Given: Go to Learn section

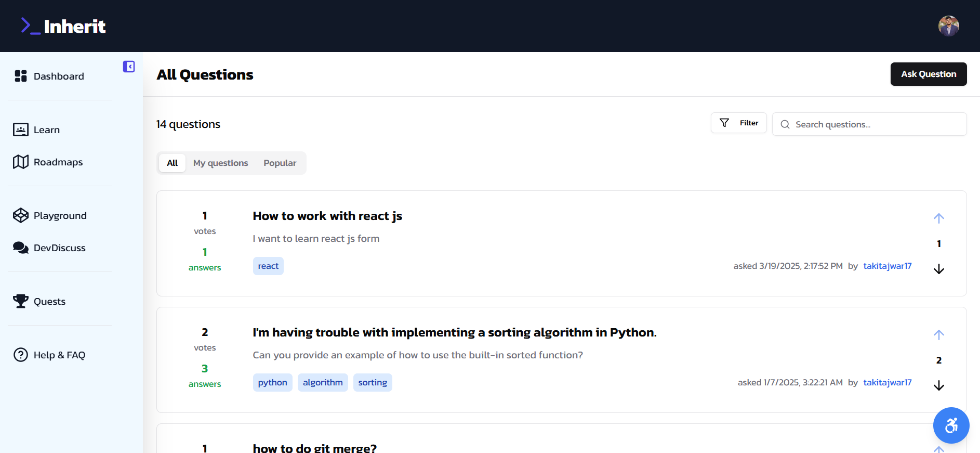Looking at the screenshot, I should 47,130.
